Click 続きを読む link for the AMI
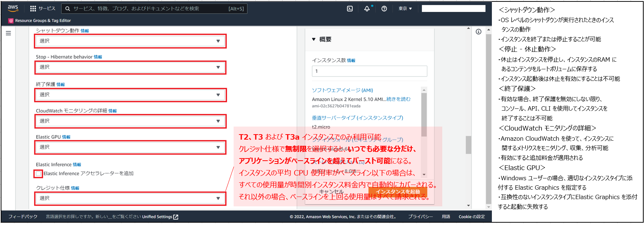The image size is (644, 235). tap(398, 99)
